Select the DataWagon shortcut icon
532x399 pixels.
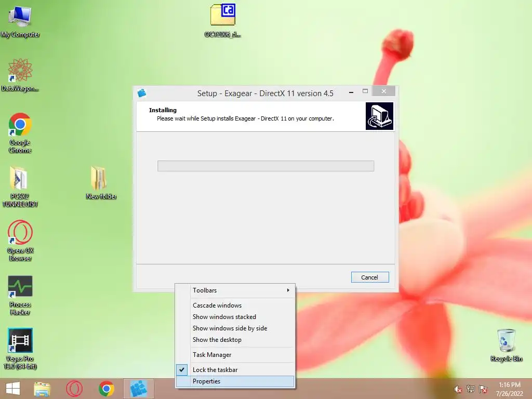(x=20, y=75)
